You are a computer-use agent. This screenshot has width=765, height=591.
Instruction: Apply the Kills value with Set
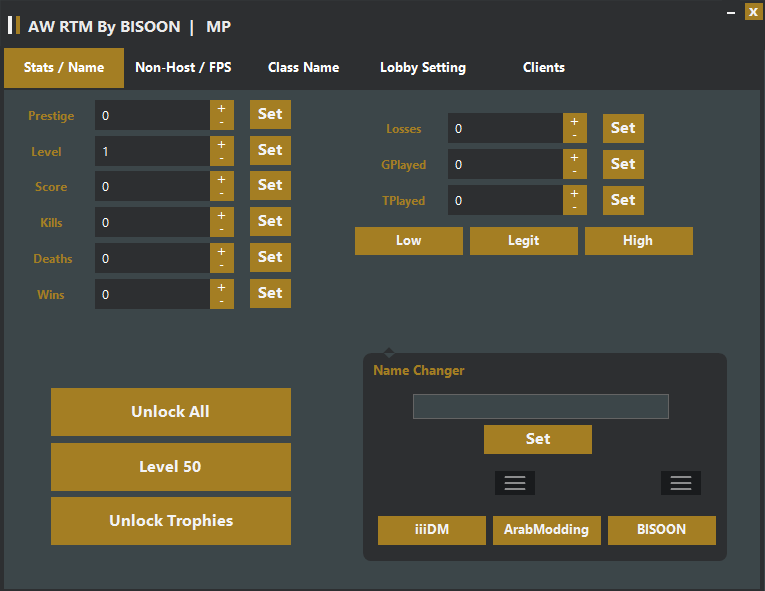pyautogui.click(x=270, y=222)
